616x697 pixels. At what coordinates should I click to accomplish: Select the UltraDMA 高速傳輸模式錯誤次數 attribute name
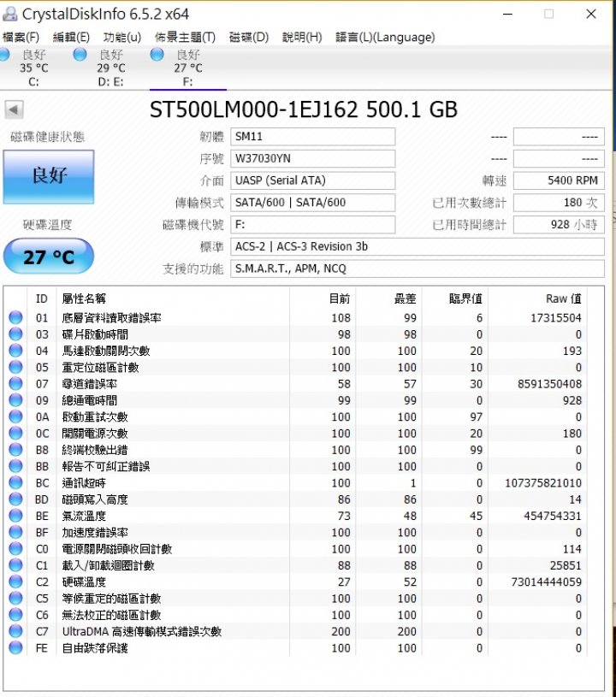click(x=142, y=631)
